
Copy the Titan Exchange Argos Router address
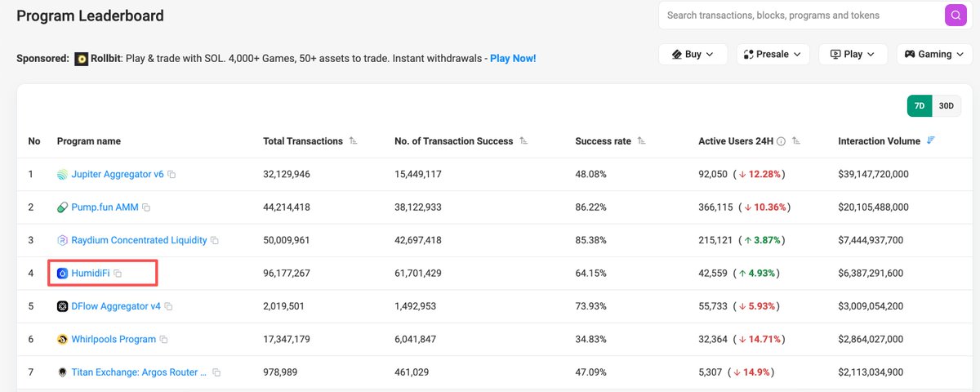216,372
